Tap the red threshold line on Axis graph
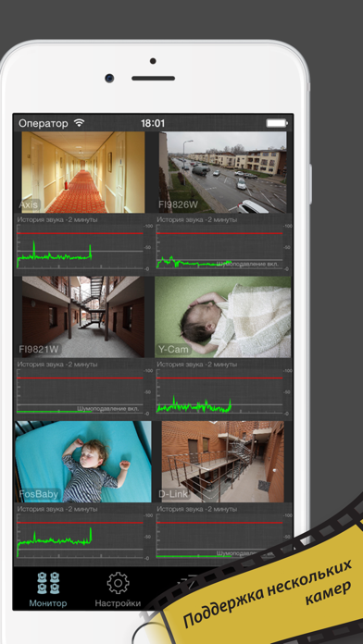 click(x=80, y=233)
